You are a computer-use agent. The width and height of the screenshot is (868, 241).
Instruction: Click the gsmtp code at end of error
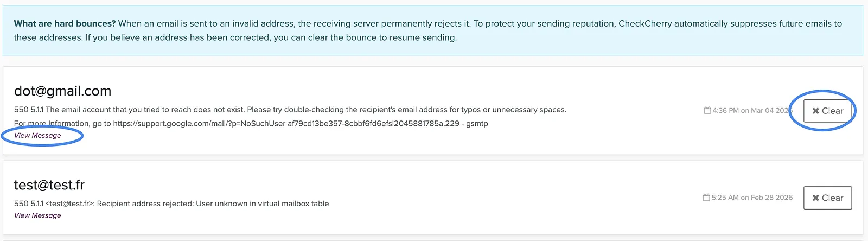477,124
